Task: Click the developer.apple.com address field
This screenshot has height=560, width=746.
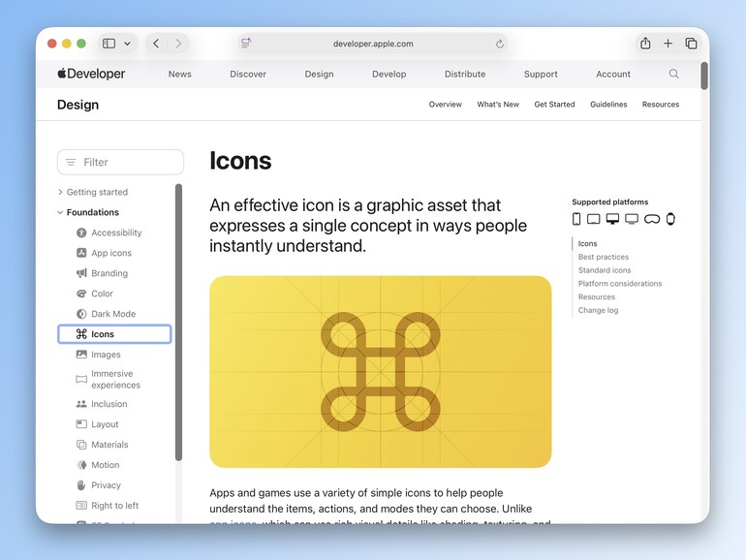Action: coord(373,44)
